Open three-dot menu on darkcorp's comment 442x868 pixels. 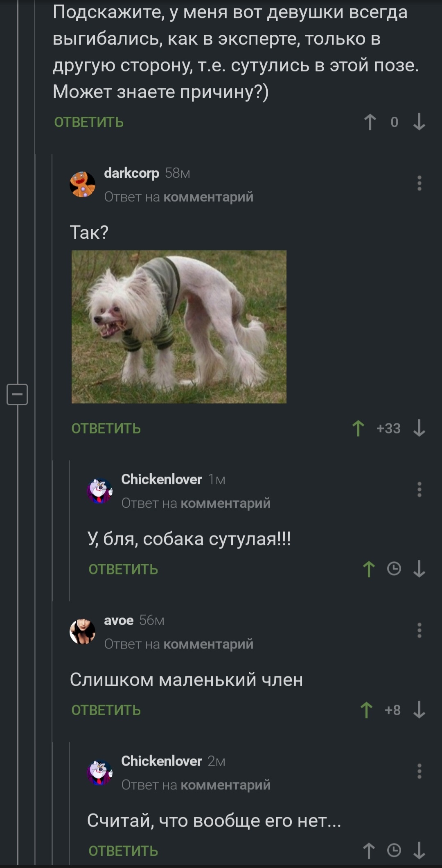pos(419,183)
